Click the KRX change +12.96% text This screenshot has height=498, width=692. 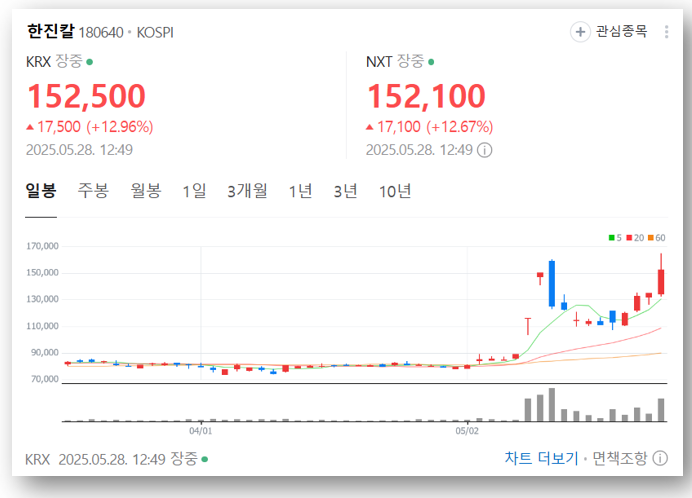click(120, 127)
